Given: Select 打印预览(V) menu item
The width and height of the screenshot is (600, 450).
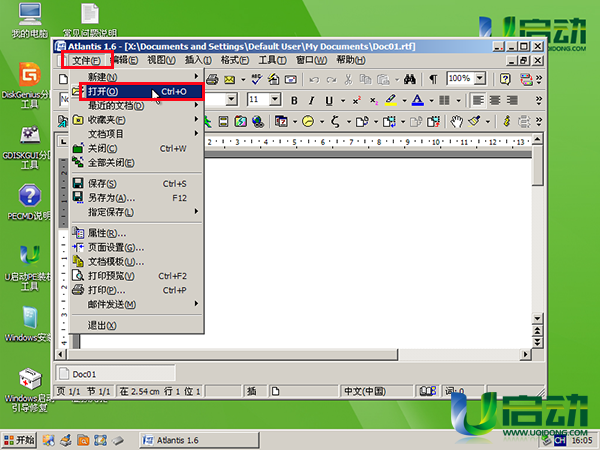Looking at the screenshot, I should (137, 276).
